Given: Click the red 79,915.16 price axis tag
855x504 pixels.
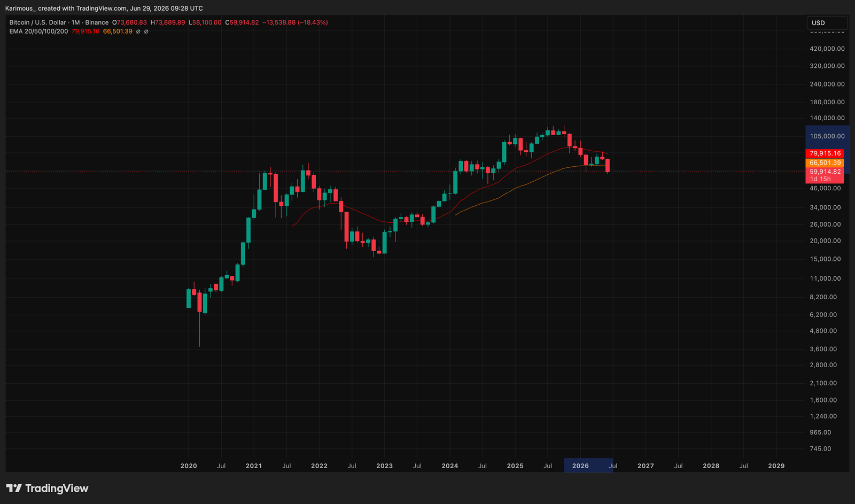Looking at the screenshot, I should pos(825,153).
